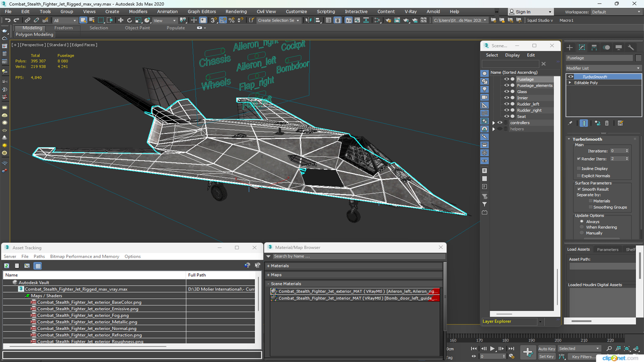Click Time Configuration clock icon

click(x=512, y=356)
